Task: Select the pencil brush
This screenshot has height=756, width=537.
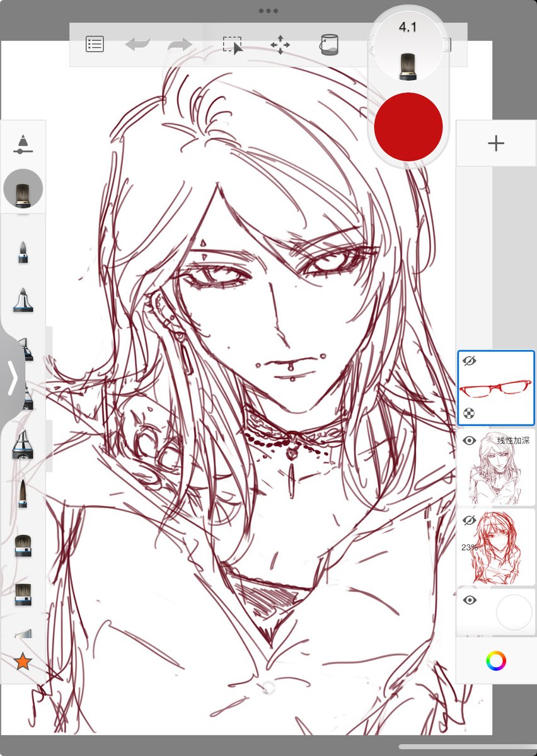Action: tap(23, 251)
